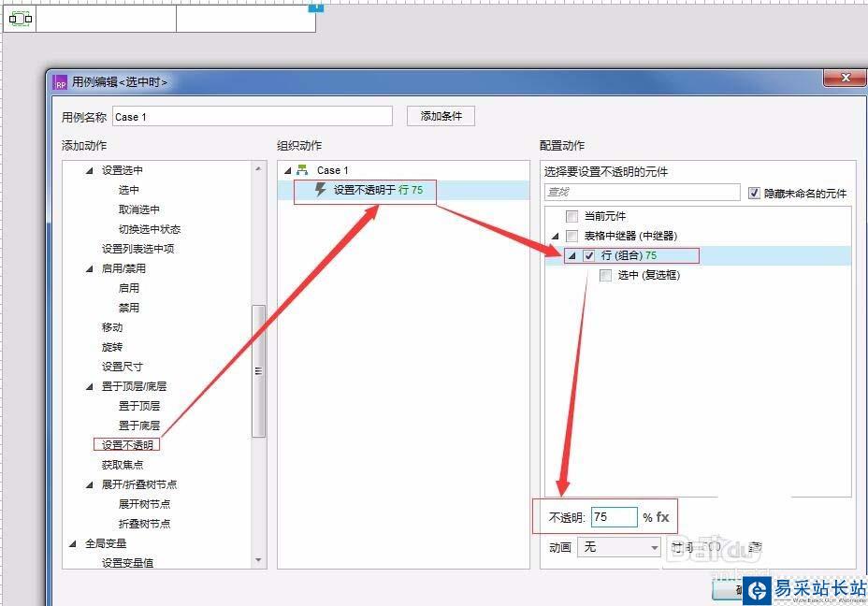Toggle 隐藏未命名的元件 checkbox

tap(754, 193)
